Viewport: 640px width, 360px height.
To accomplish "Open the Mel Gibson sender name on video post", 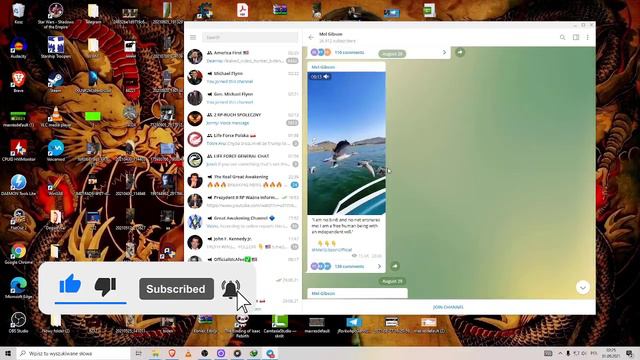I will click(323, 67).
